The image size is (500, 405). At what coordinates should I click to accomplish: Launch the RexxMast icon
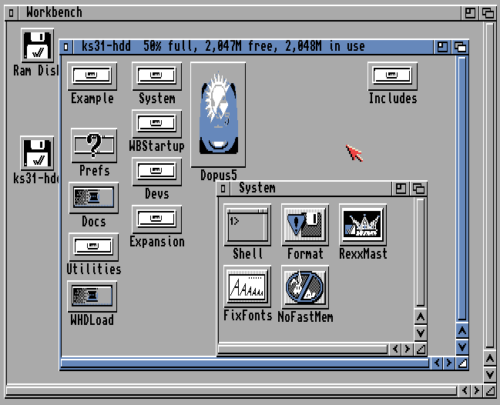click(363, 224)
